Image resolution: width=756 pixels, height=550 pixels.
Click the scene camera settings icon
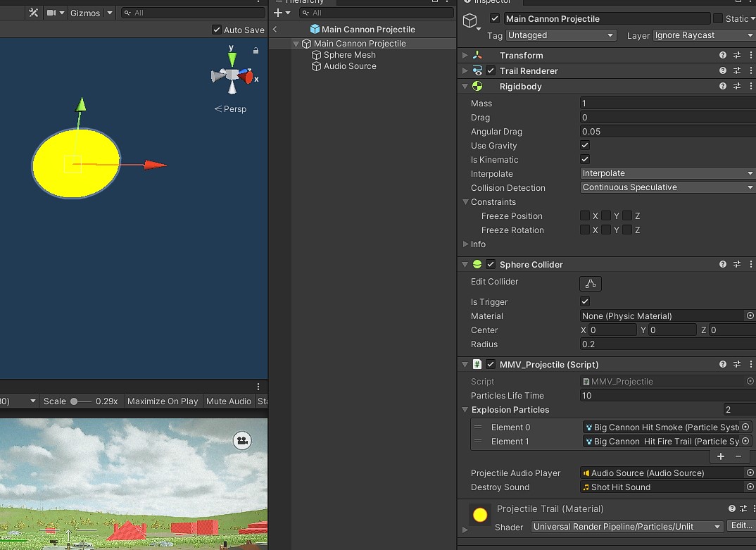pos(51,13)
